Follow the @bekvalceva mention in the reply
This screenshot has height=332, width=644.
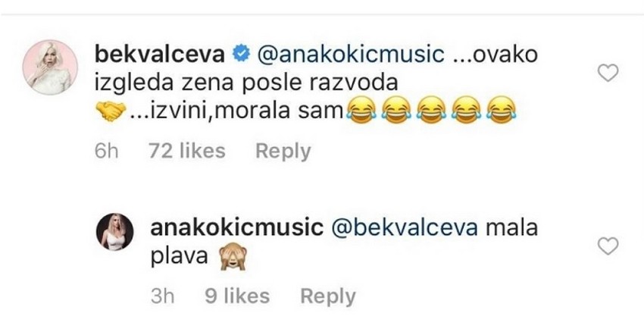click(x=405, y=228)
